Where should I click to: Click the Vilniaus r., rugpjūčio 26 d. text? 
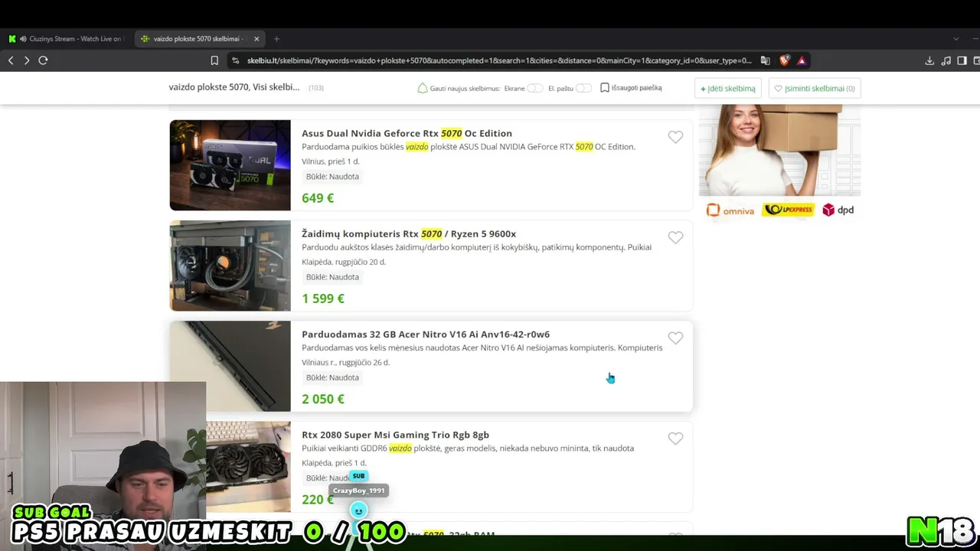(345, 363)
